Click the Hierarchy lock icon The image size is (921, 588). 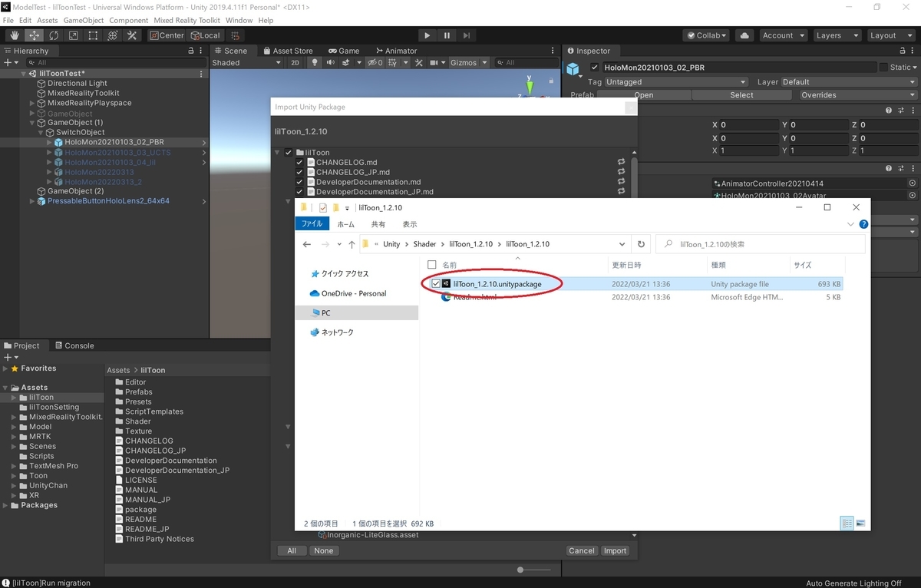[191, 51]
